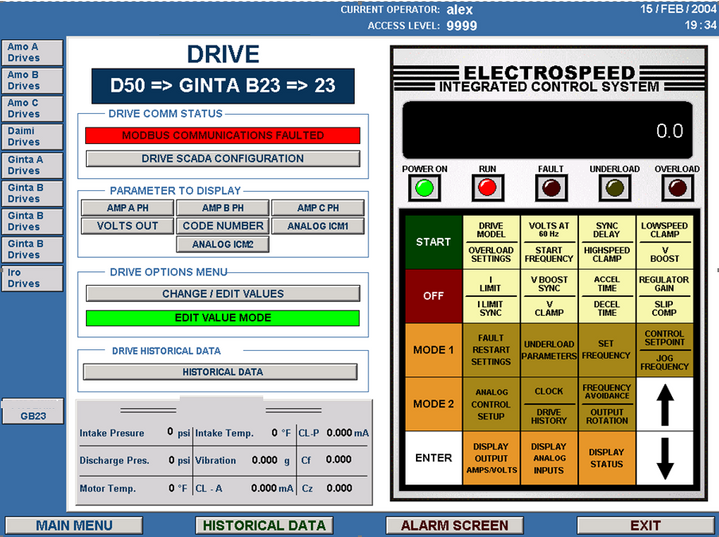The image size is (719, 537).
Task: Select the green START keypad key
Action: pyautogui.click(x=433, y=242)
